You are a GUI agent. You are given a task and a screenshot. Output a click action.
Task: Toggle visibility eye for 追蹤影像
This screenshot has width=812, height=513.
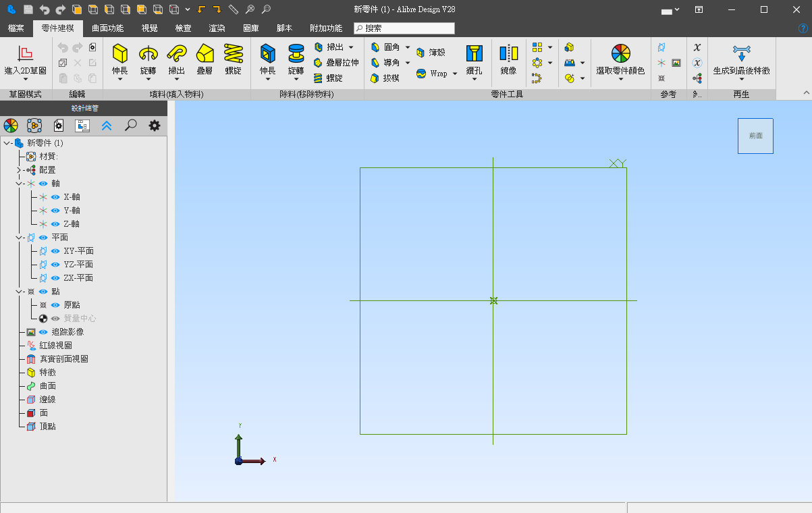[43, 332]
